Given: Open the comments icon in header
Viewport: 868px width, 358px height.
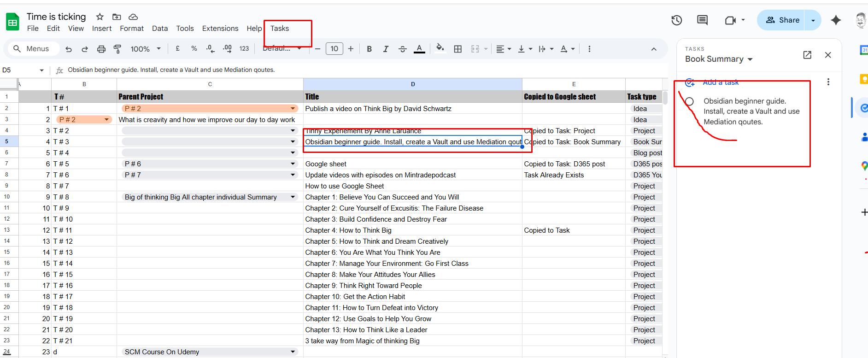Looking at the screenshot, I should coord(702,20).
